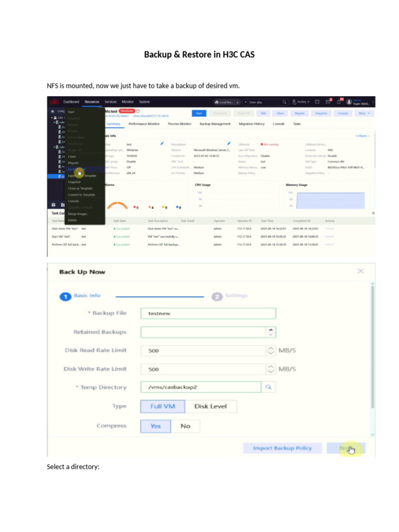Click the blue Start button
Viewport: 399px width, 532px height.
(199, 113)
